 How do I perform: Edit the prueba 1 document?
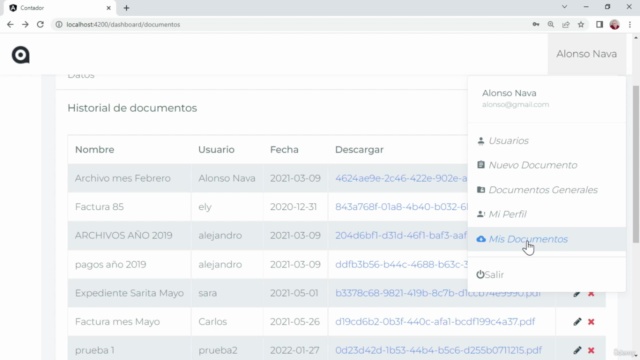(577, 350)
